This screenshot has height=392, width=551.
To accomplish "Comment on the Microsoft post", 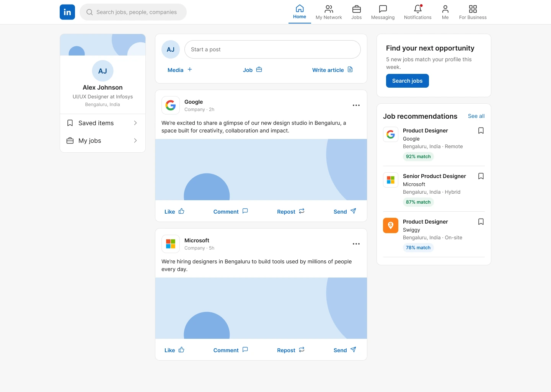I will point(231,350).
